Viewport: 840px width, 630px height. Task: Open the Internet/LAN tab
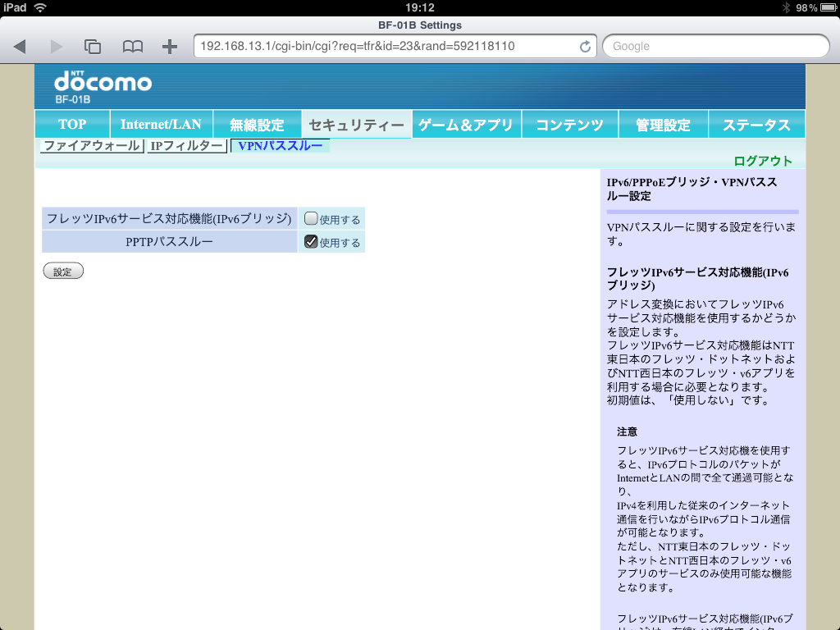click(161, 125)
